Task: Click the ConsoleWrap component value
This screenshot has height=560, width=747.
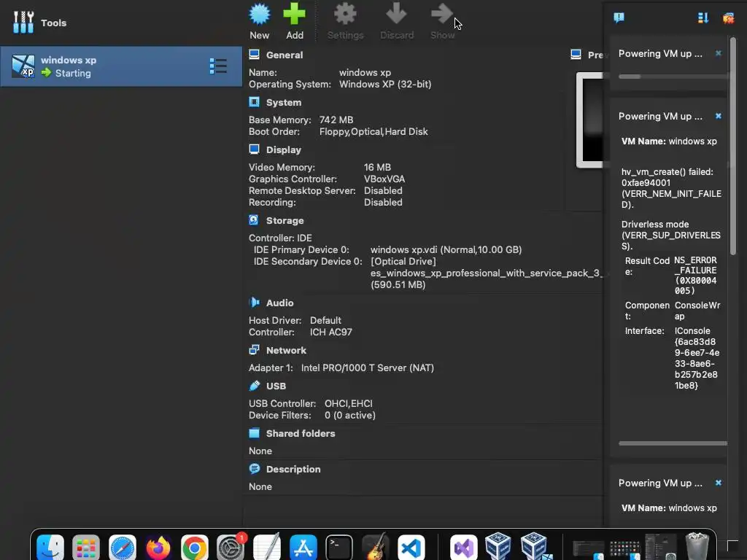Action: [x=697, y=311]
